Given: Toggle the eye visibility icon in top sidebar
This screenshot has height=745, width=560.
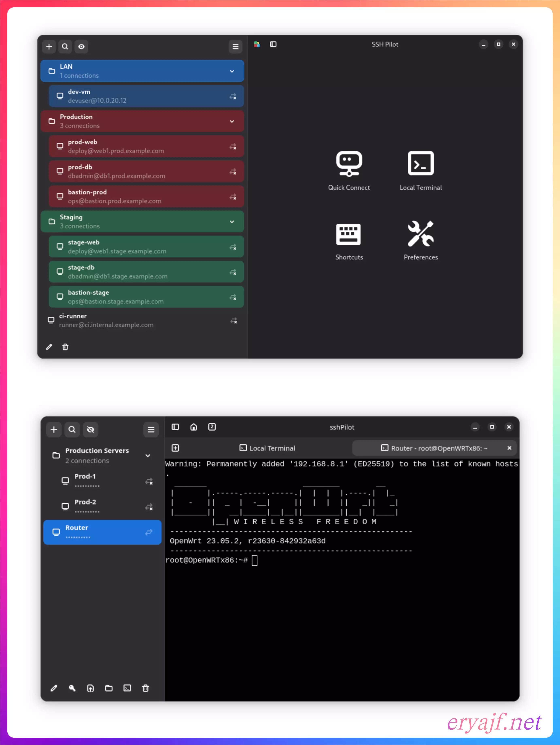Looking at the screenshot, I should point(82,47).
